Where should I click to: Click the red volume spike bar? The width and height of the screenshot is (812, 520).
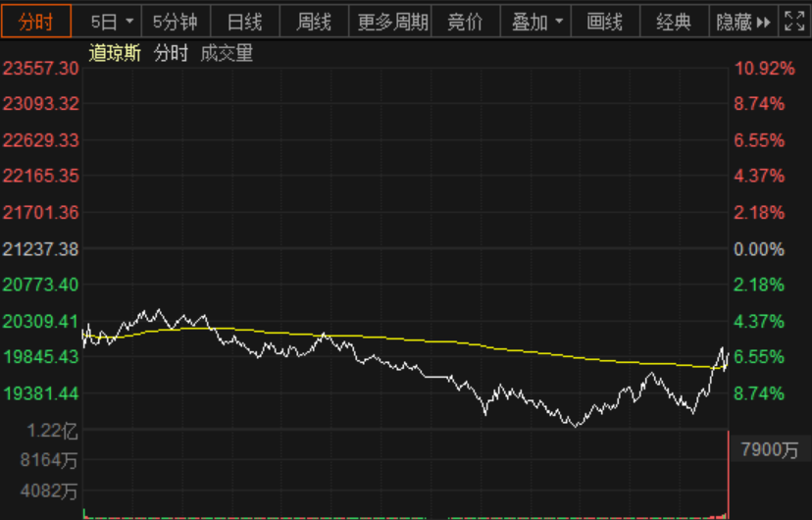tap(728, 473)
